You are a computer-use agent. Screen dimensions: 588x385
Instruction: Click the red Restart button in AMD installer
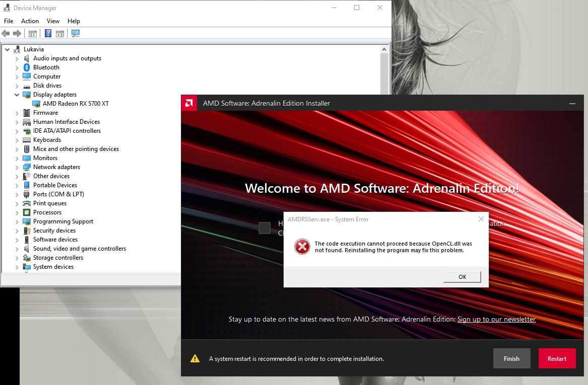click(x=557, y=358)
